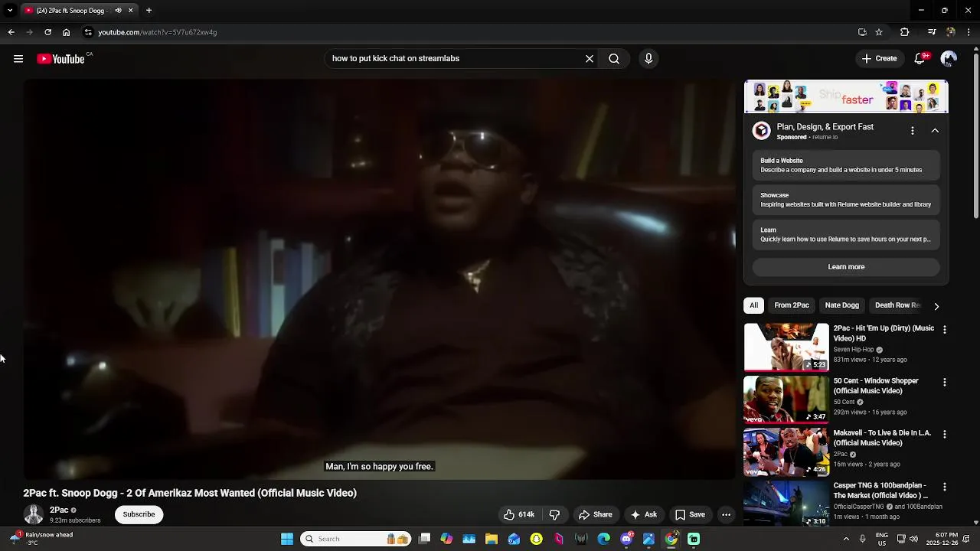Open the weather widget Rain/snow ahead

42,539
